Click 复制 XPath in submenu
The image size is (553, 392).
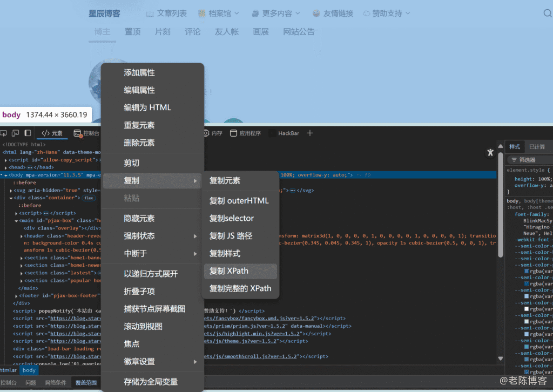pos(240,271)
